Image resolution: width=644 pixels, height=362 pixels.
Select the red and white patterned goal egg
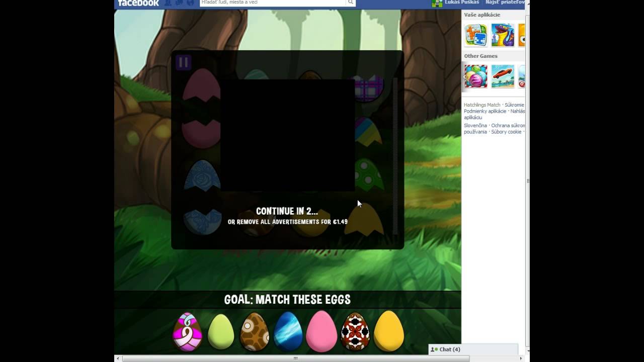point(355,331)
